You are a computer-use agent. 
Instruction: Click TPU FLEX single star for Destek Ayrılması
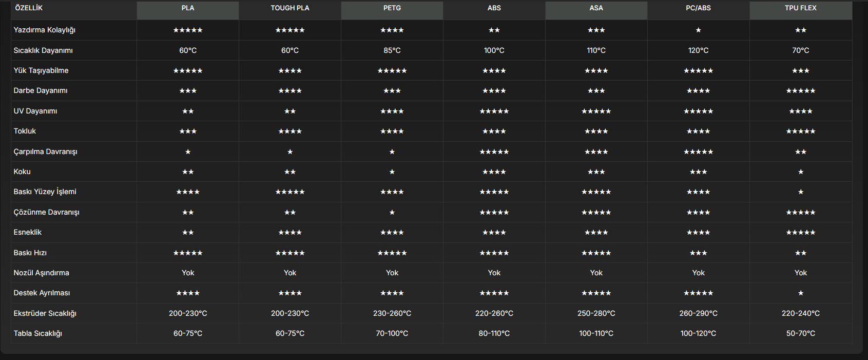coord(801,293)
